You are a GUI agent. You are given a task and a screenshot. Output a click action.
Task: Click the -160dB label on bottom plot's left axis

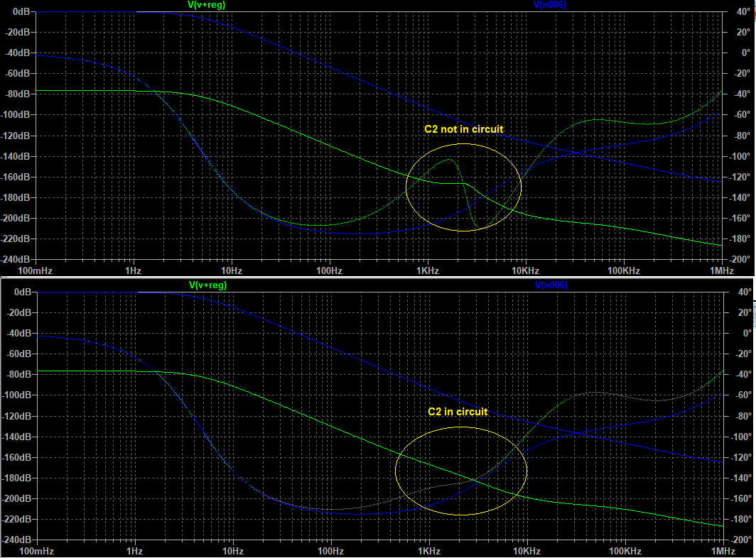click(18, 457)
